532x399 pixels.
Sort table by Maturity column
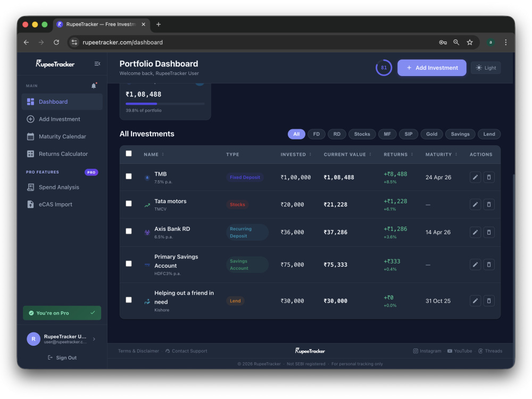pyautogui.click(x=442, y=155)
